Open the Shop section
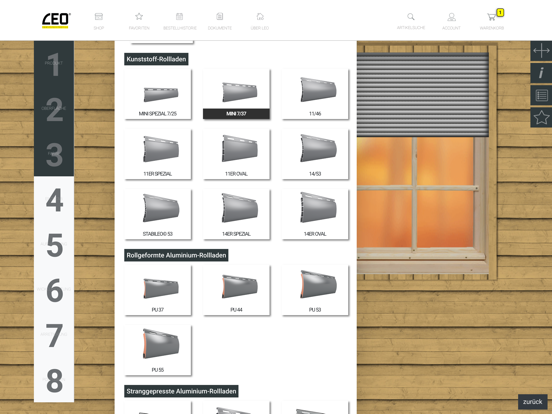This screenshot has width=552, height=414. [x=99, y=21]
